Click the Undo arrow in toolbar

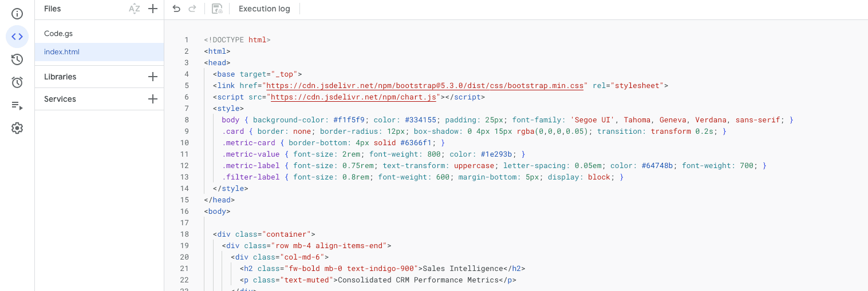pyautogui.click(x=176, y=9)
